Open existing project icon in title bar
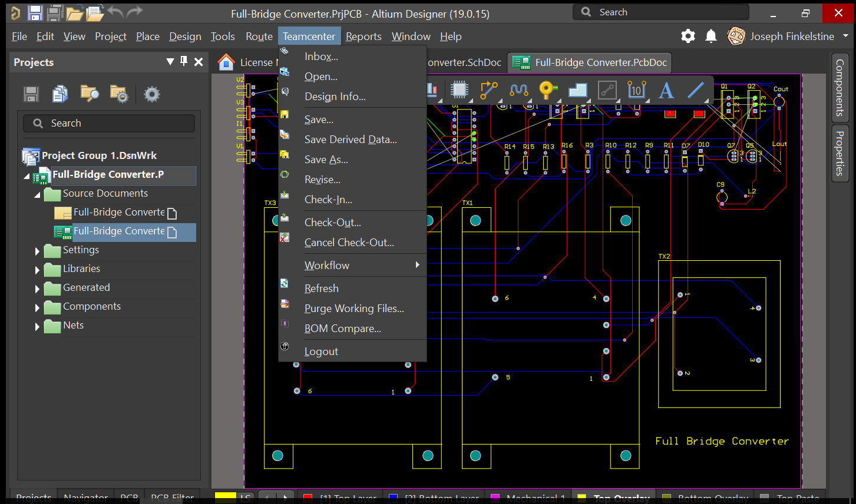 coord(94,12)
